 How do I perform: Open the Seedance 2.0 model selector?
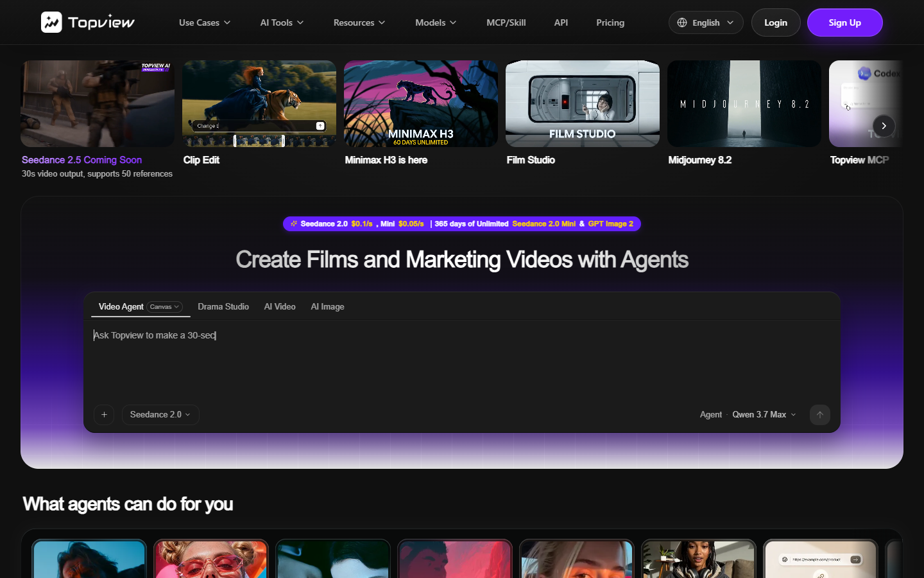[160, 415]
